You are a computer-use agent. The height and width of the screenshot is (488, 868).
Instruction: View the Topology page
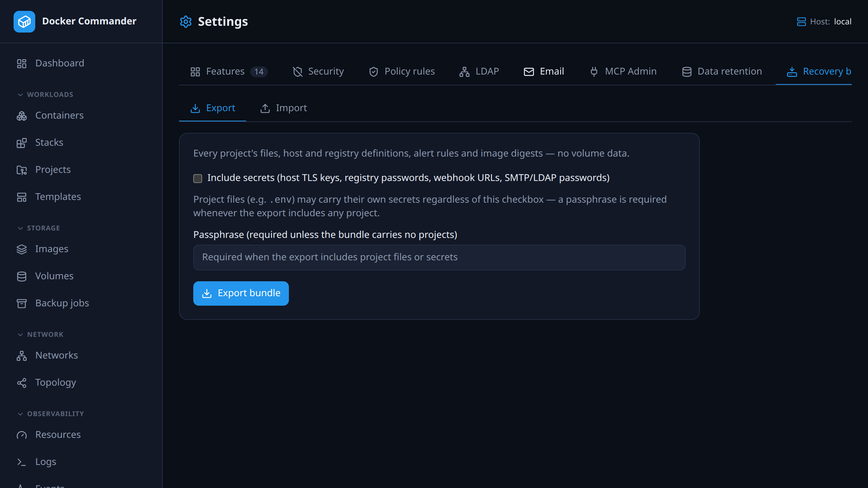[81, 383]
